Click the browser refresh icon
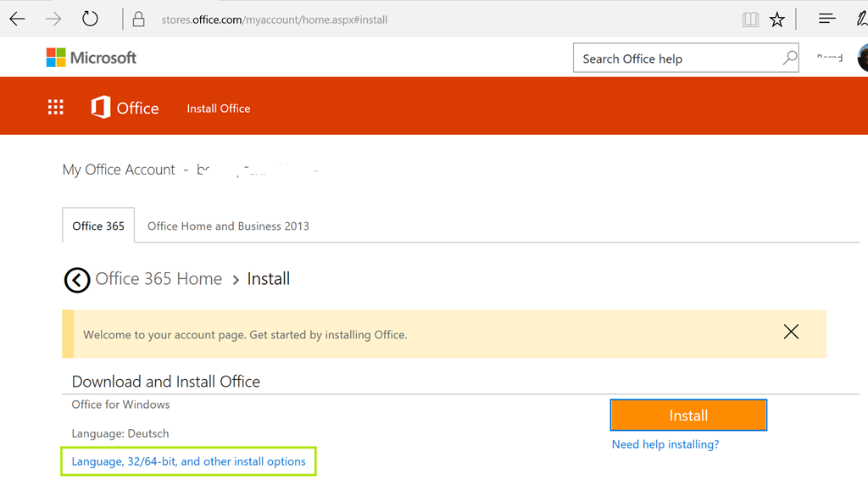Screen dimensions: 868x480 point(90,19)
